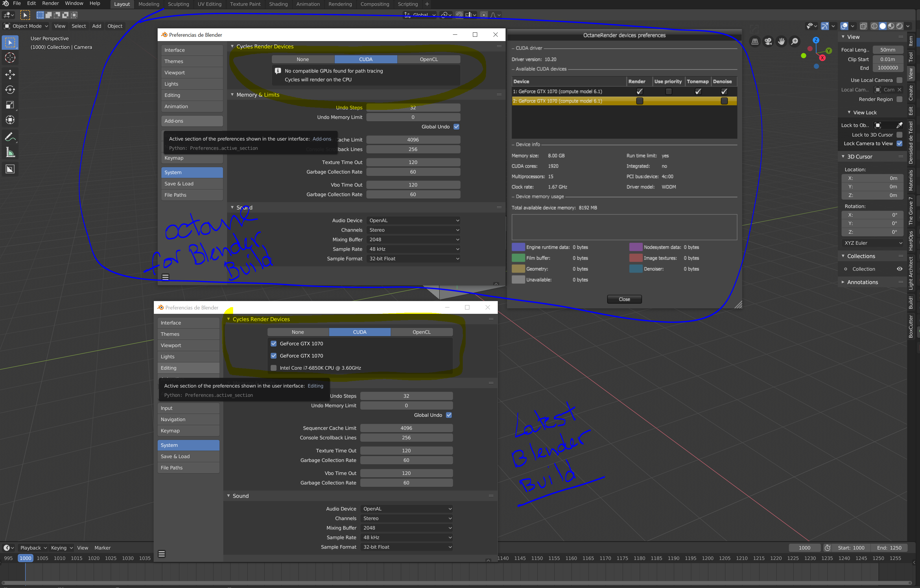Viewport: 920px width, 588px height.
Task: Enable Intel Core i7-6850K CPU device checkbox
Action: (274, 368)
